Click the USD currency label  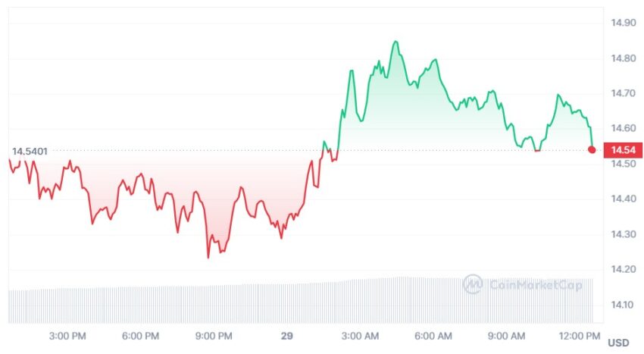[618, 343]
